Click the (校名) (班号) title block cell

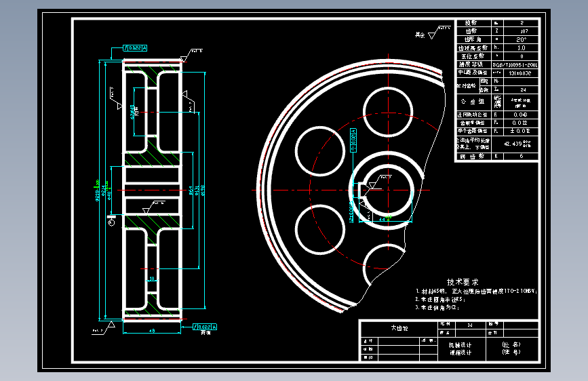click(511, 348)
